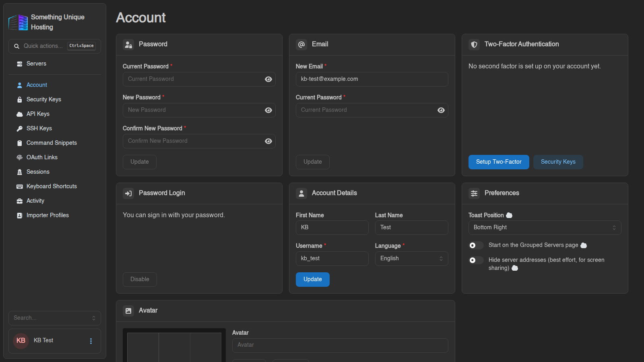Open Activity in the sidebar

click(x=55, y=201)
